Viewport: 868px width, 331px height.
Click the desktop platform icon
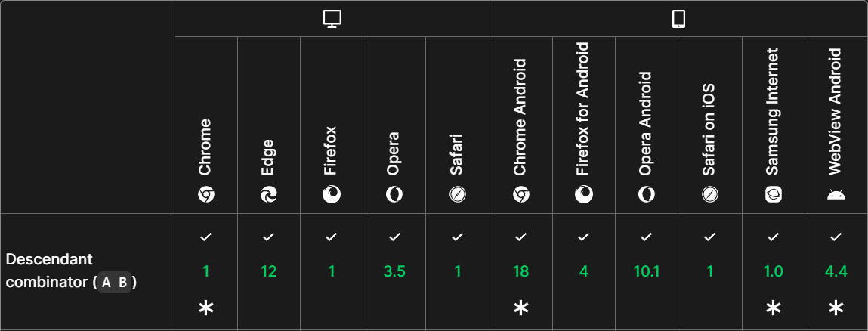click(x=332, y=20)
